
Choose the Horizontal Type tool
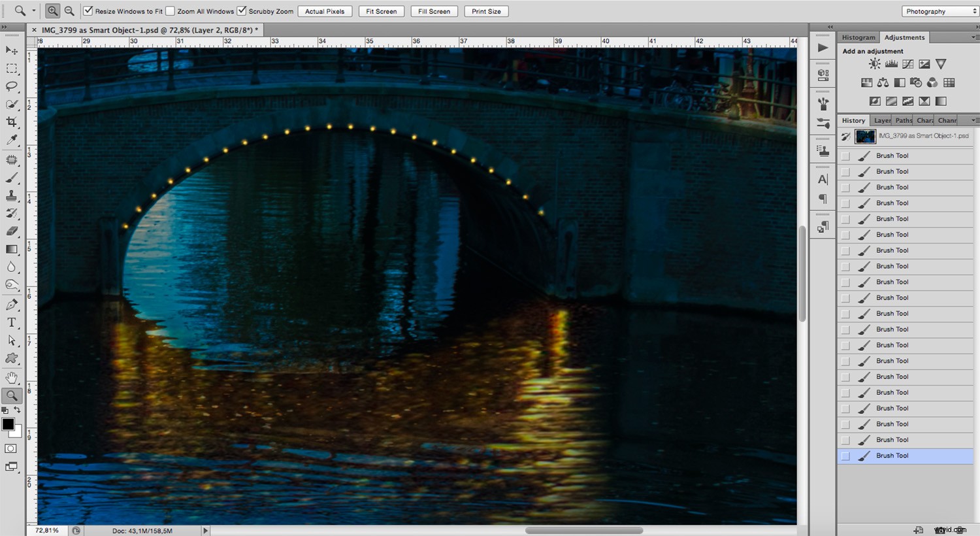12,322
